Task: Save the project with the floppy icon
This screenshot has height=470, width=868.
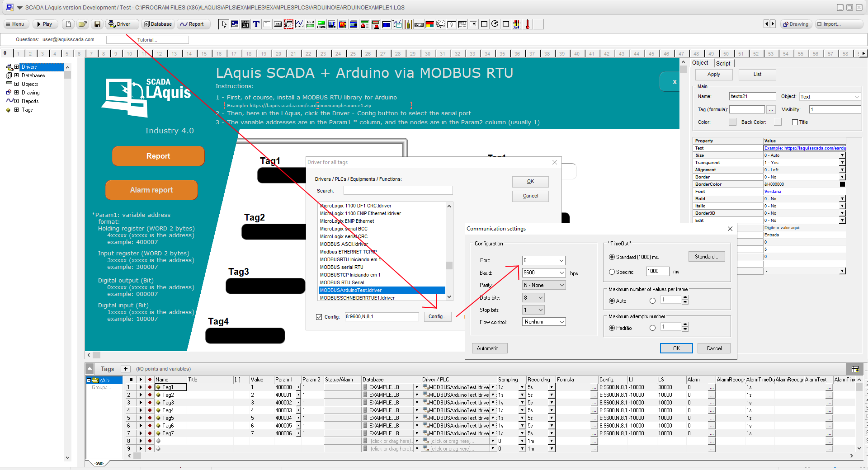Action: 97,24
